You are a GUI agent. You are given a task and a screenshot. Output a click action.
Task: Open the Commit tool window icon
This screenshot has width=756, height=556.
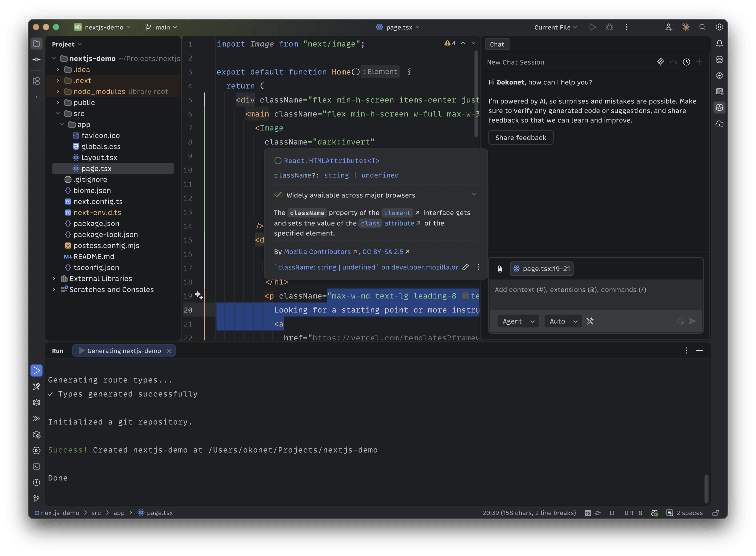click(36, 59)
